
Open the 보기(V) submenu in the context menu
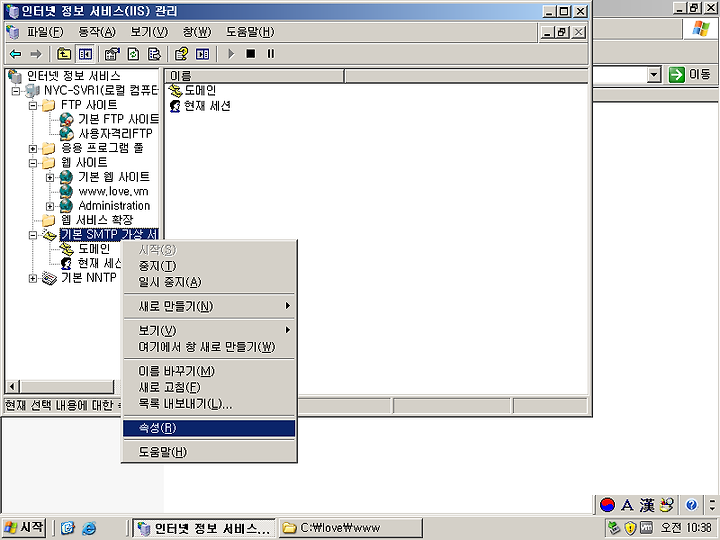pos(209,331)
